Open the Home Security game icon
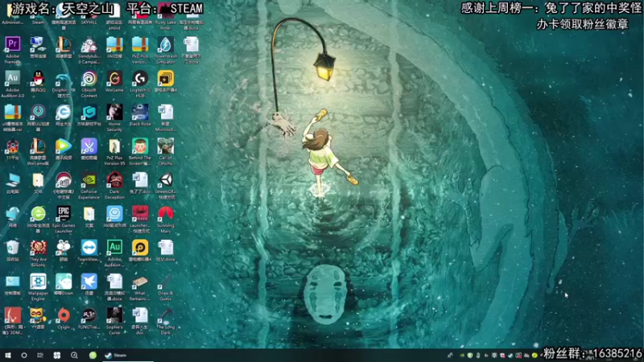This screenshot has width=644, height=362. click(114, 112)
